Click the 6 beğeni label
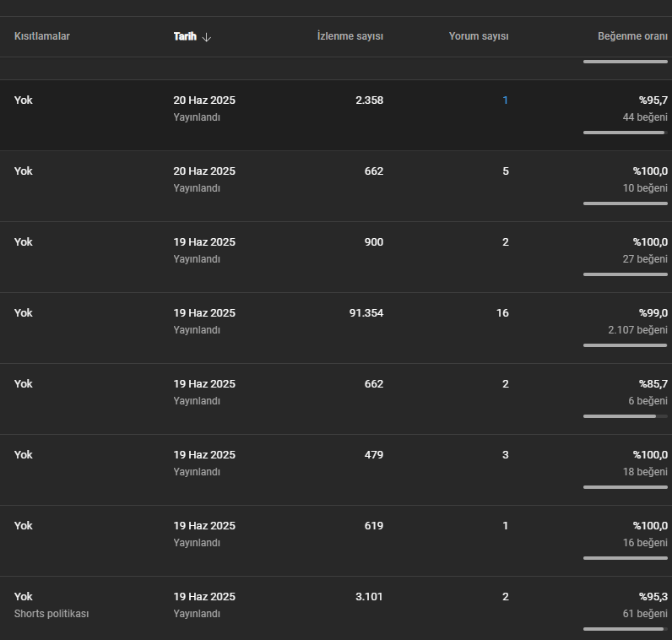This screenshot has width=672, height=640. [x=648, y=401]
